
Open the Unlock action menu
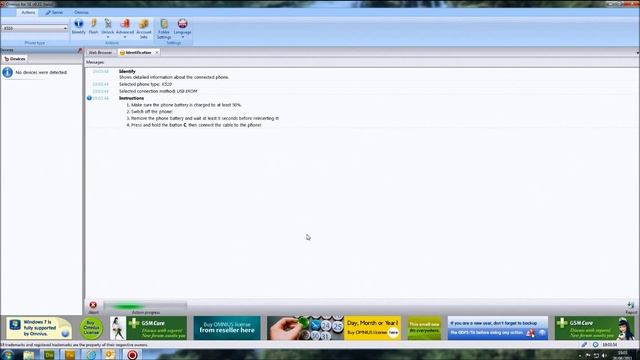pos(108,29)
